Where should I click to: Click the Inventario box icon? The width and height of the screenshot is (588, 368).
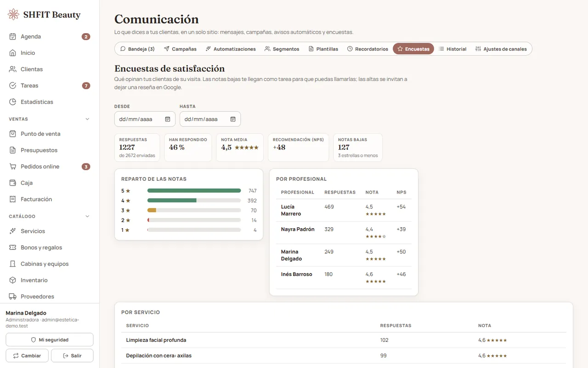[x=13, y=280]
